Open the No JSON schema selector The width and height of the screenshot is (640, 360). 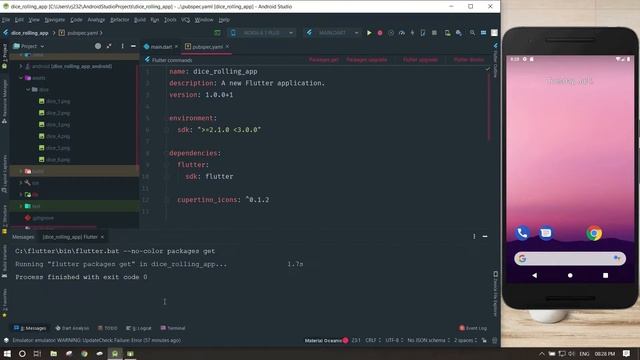coord(429,340)
